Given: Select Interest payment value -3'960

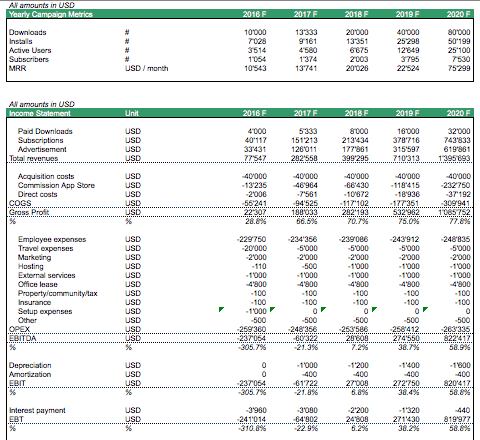Looking at the screenshot, I should point(256,410).
